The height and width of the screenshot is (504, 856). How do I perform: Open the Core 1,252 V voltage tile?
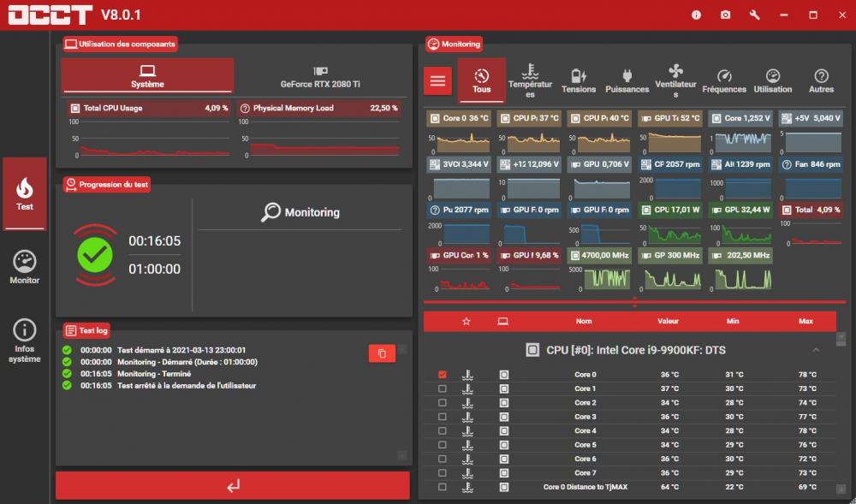coord(740,133)
